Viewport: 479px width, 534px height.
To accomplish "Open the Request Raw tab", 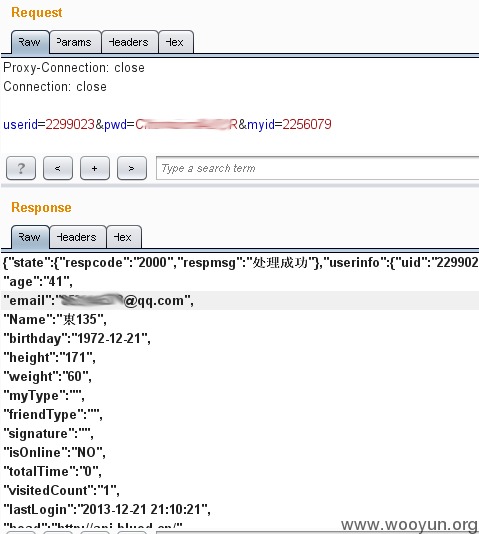I will (30, 42).
